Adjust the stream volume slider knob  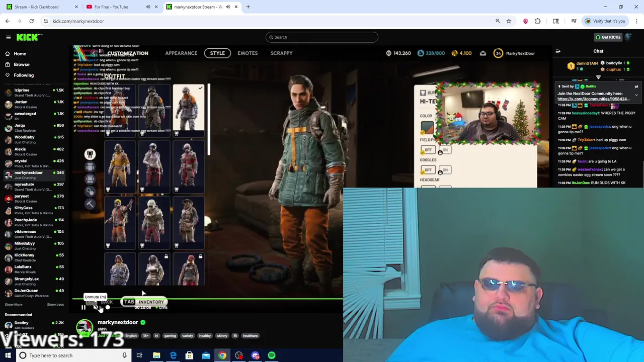coord(108,307)
